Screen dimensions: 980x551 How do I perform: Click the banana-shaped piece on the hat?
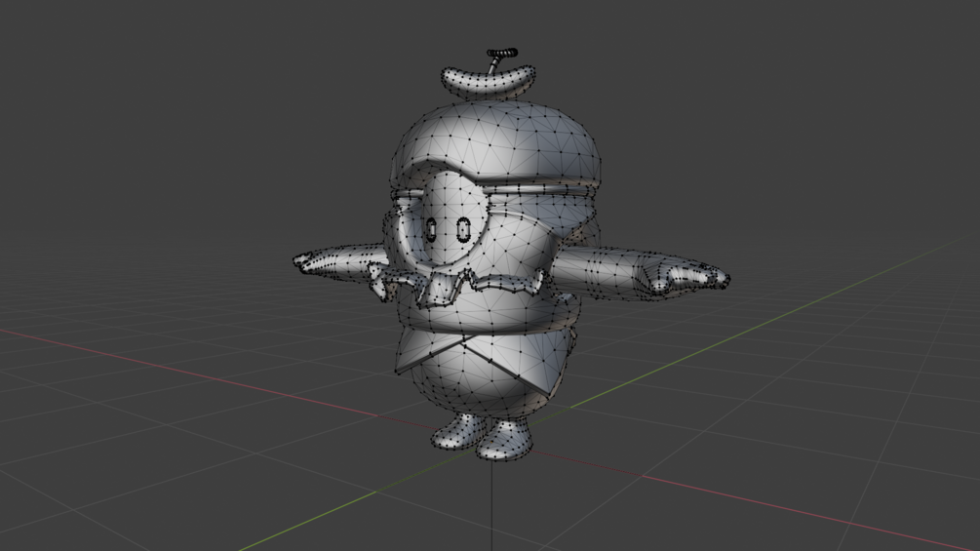click(489, 81)
